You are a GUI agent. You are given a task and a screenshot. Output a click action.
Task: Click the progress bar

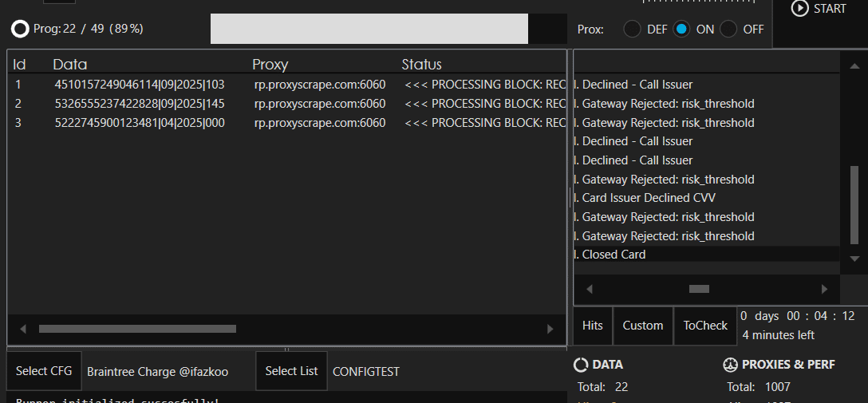[x=369, y=29]
